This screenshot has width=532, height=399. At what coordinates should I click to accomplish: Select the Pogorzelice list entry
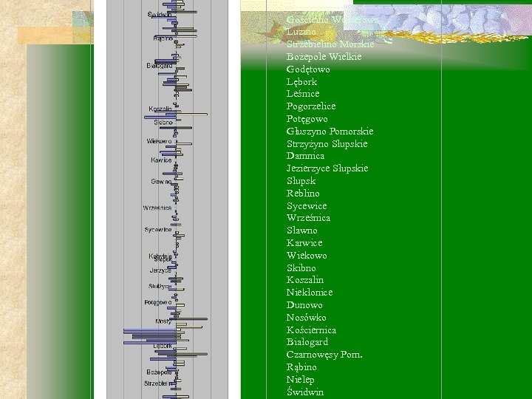pyautogui.click(x=311, y=106)
